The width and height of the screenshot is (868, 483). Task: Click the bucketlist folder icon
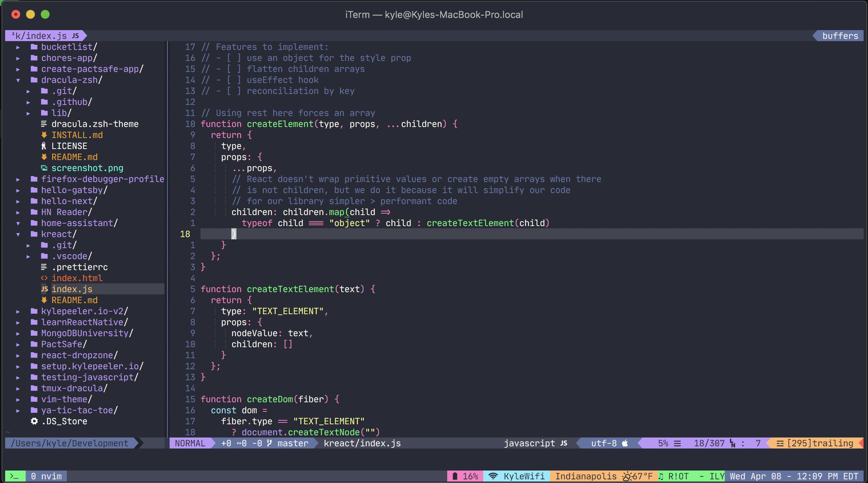pos(34,47)
